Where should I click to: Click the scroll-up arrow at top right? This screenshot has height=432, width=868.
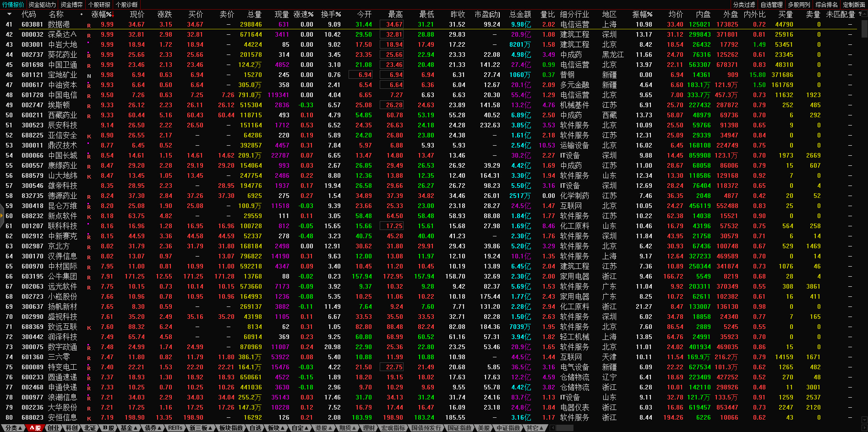[864, 14]
